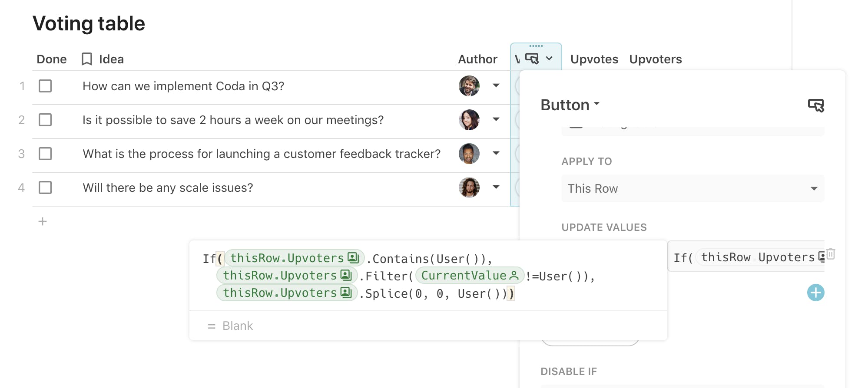The height and width of the screenshot is (388, 868).
Task: Click the button type icon in panel header
Action: click(x=816, y=105)
